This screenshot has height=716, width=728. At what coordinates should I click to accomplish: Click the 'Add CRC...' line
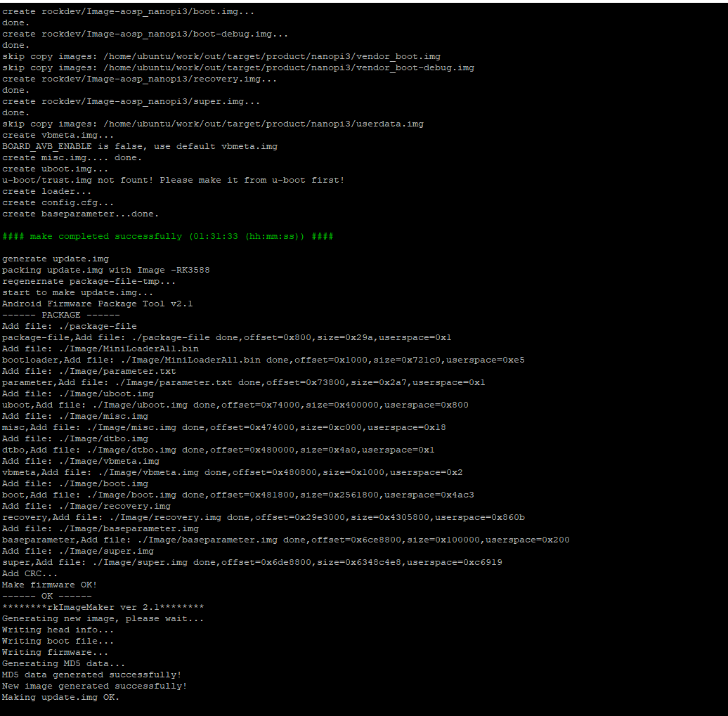(30, 573)
